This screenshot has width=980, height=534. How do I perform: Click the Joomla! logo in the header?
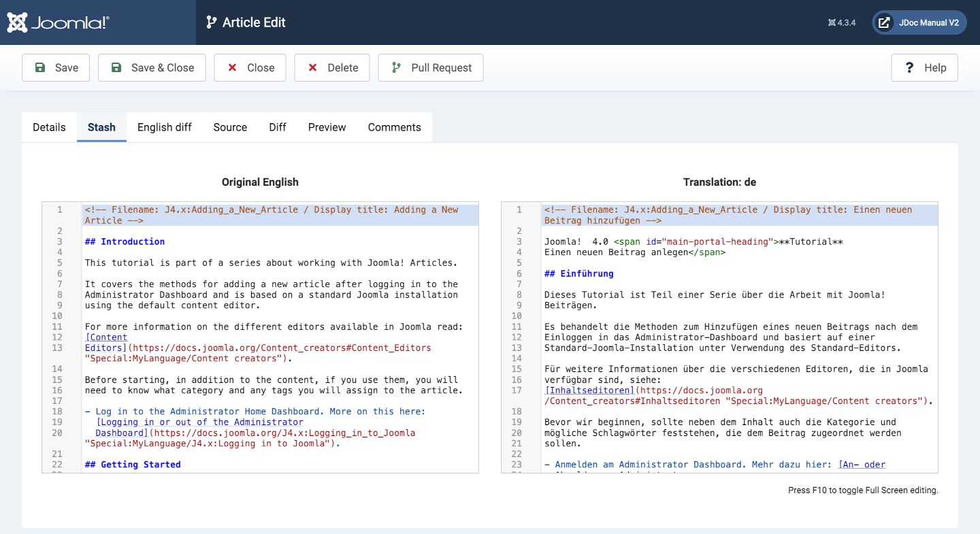58,22
